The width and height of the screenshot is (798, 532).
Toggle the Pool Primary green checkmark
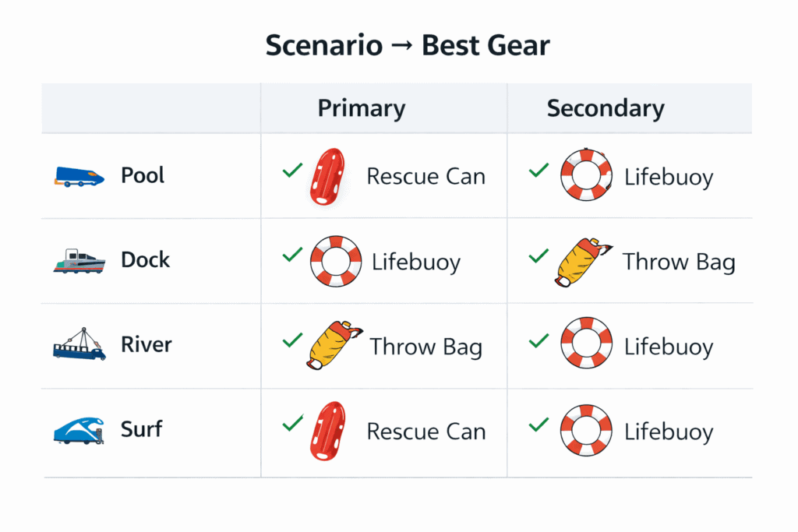coord(292,170)
